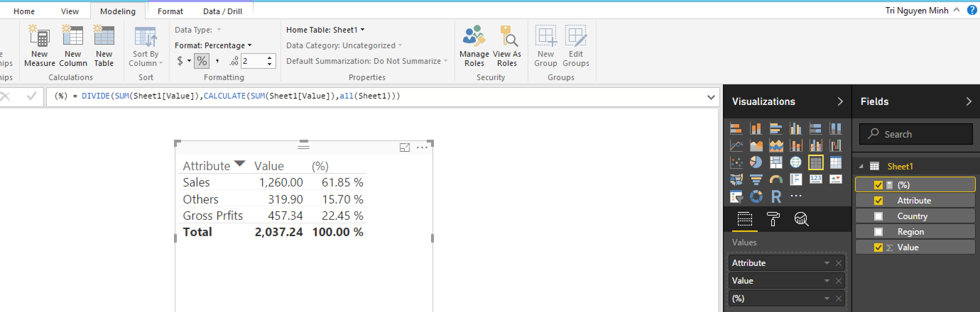Collapse the Sheet1 table tree
The width and height of the screenshot is (980, 312).
pos(861,166)
